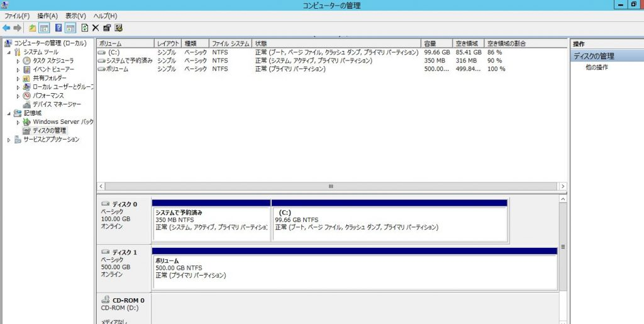Toggle the show/hide action pane toolbar button

[x=70, y=28]
